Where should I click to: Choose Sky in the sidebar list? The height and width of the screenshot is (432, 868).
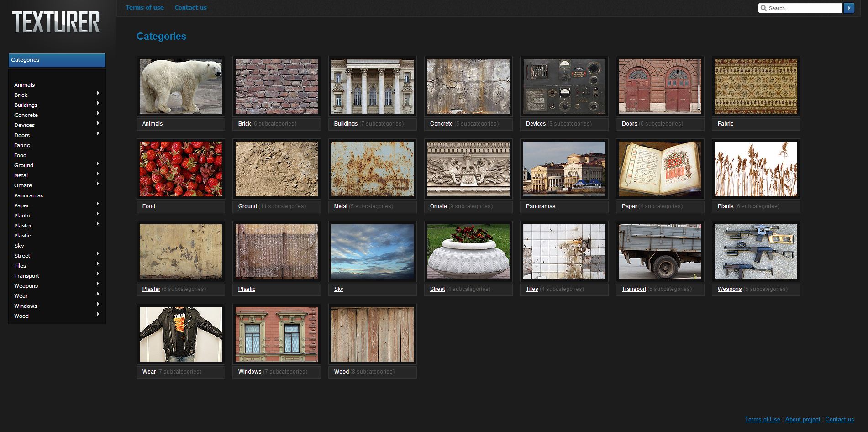(19, 246)
